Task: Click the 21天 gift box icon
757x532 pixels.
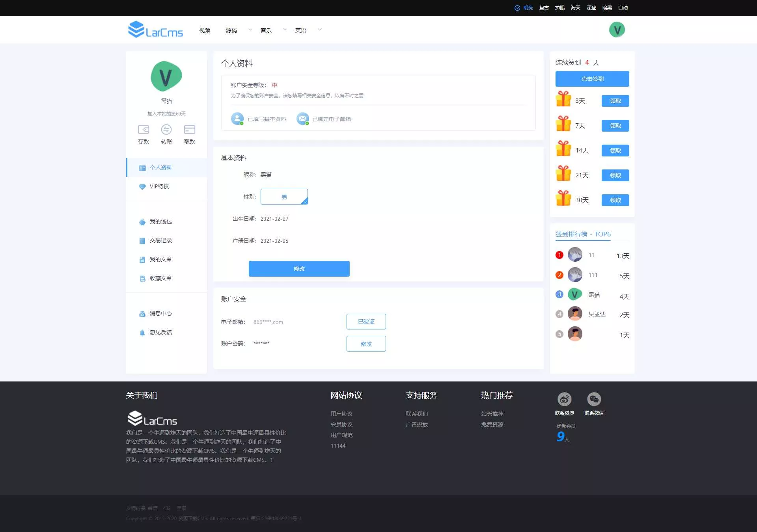Action: pyautogui.click(x=563, y=173)
